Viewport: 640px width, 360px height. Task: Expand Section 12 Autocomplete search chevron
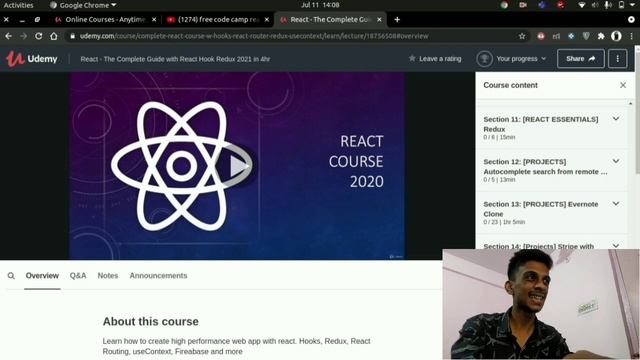tap(616, 161)
